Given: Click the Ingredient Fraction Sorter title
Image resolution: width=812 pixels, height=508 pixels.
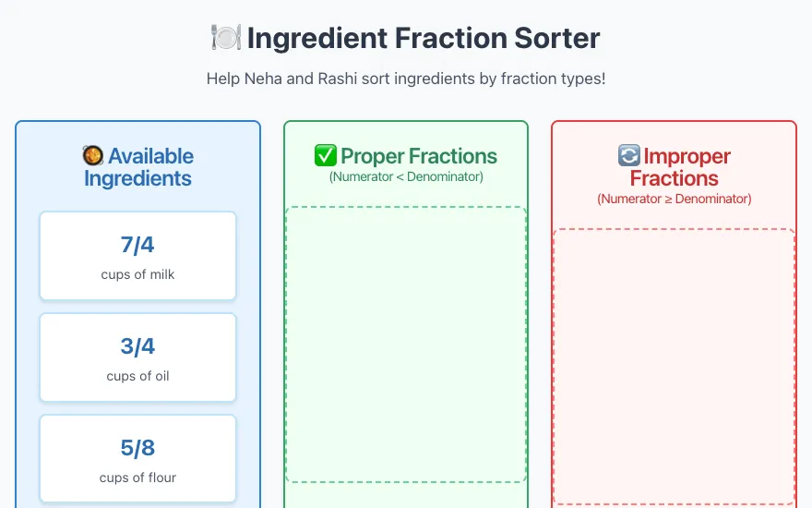Looking at the screenshot, I should click(x=424, y=38).
